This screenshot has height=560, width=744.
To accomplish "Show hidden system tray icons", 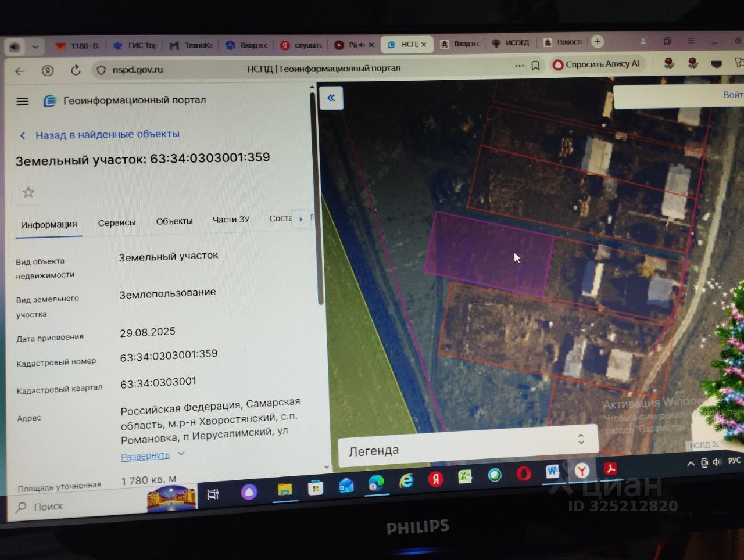I will point(691,464).
